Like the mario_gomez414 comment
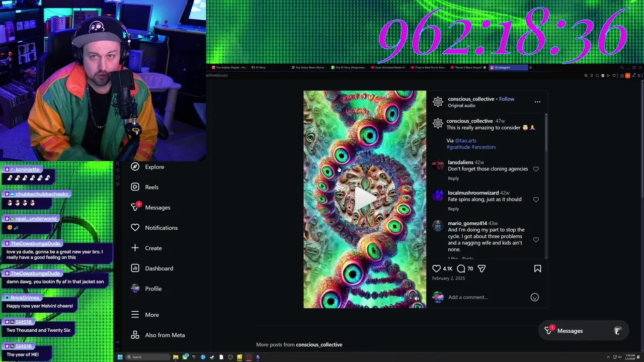This screenshot has height=362, width=644. click(x=536, y=240)
